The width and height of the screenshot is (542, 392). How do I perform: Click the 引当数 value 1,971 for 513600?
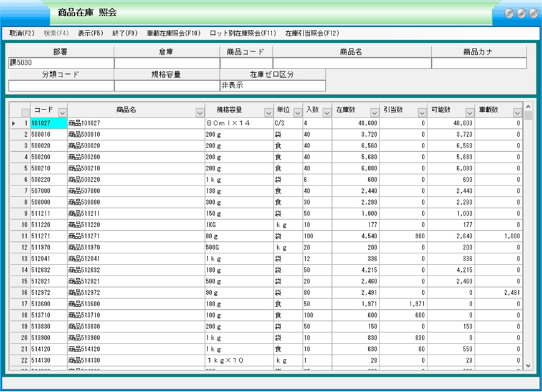click(x=417, y=304)
